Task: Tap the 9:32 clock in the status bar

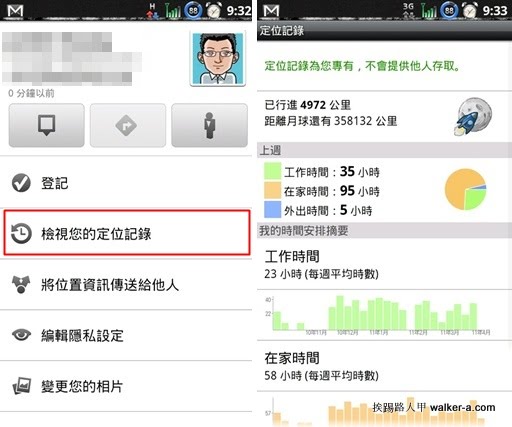Action: pos(239,11)
